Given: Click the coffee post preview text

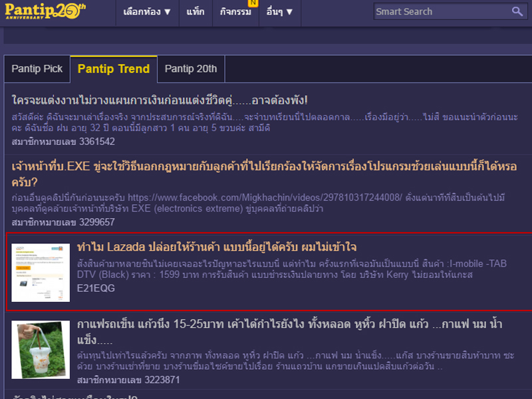Looking at the screenshot, I should point(295,360).
